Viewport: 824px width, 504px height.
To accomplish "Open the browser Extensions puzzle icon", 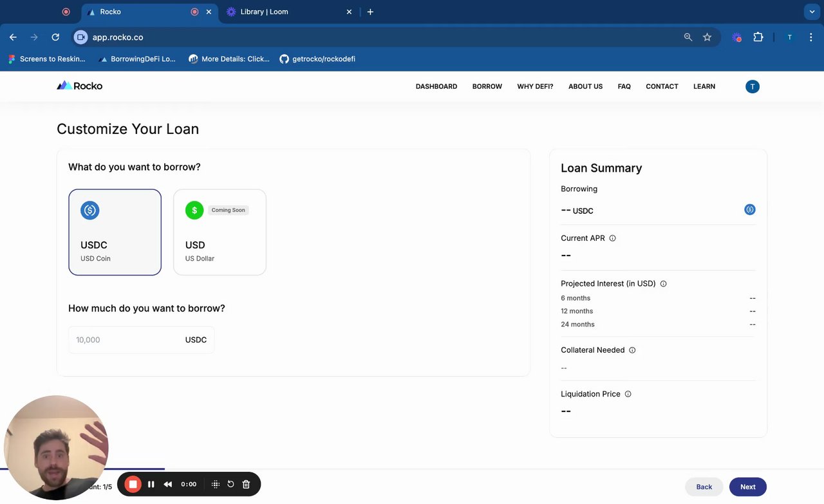I will pyautogui.click(x=758, y=37).
